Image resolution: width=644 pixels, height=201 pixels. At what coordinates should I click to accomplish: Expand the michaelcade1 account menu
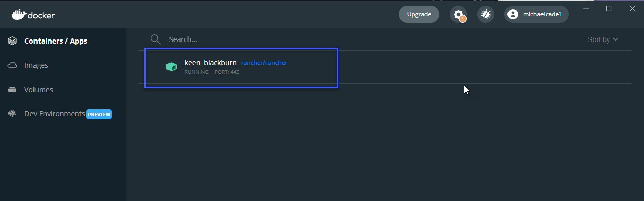pyautogui.click(x=536, y=14)
